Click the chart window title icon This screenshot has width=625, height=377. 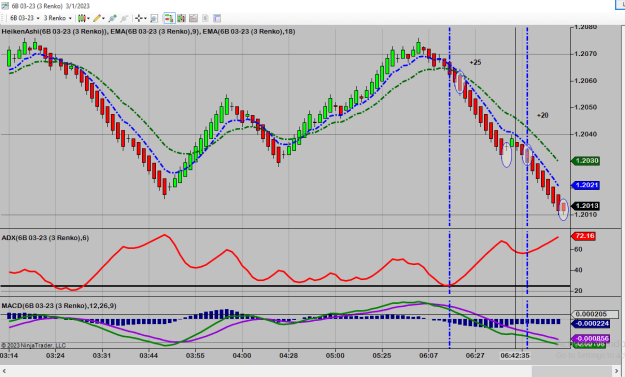tap(5, 6)
